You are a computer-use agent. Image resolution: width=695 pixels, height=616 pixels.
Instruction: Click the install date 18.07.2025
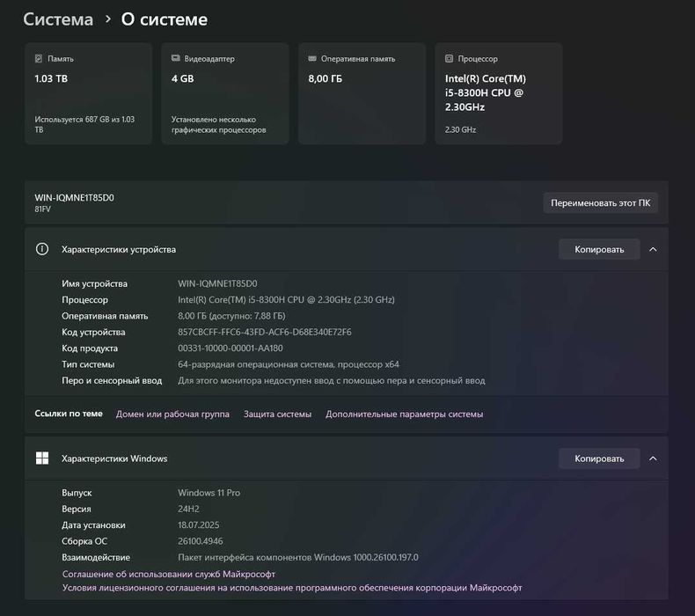coord(198,525)
